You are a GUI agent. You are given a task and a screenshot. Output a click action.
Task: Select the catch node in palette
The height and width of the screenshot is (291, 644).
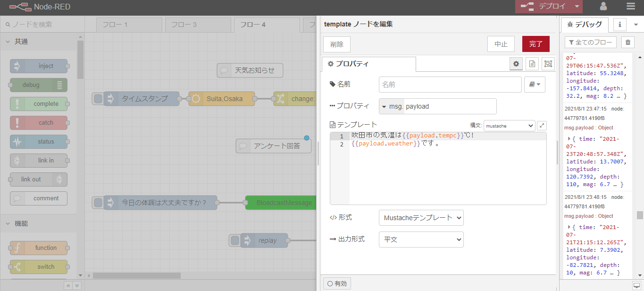pyautogui.click(x=39, y=123)
